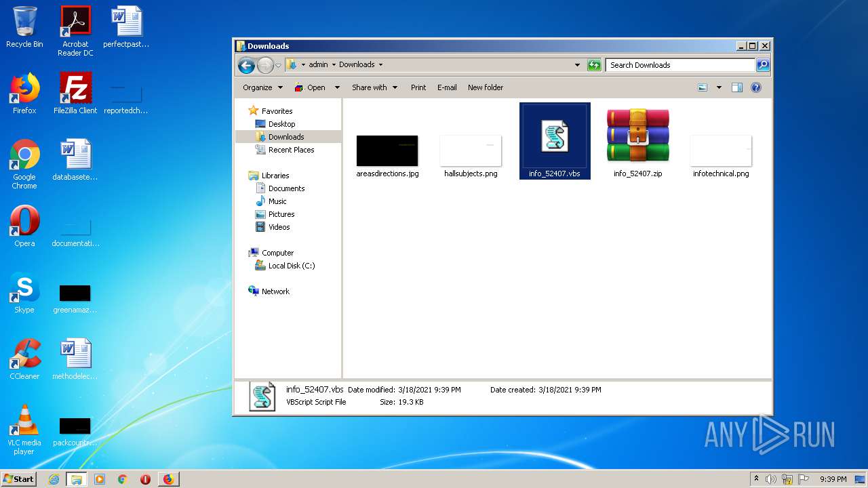The height and width of the screenshot is (488, 868).
Task: Select the CCleaner desktop shortcut
Action: click(x=24, y=359)
